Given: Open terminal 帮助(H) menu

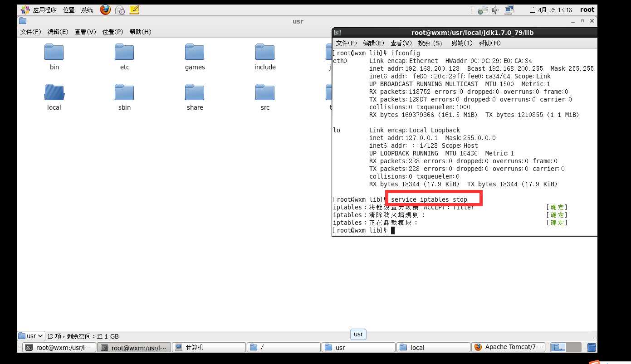Looking at the screenshot, I should (490, 43).
